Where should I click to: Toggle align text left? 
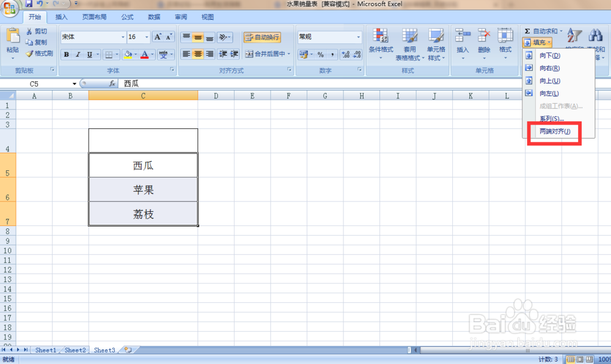click(186, 54)
